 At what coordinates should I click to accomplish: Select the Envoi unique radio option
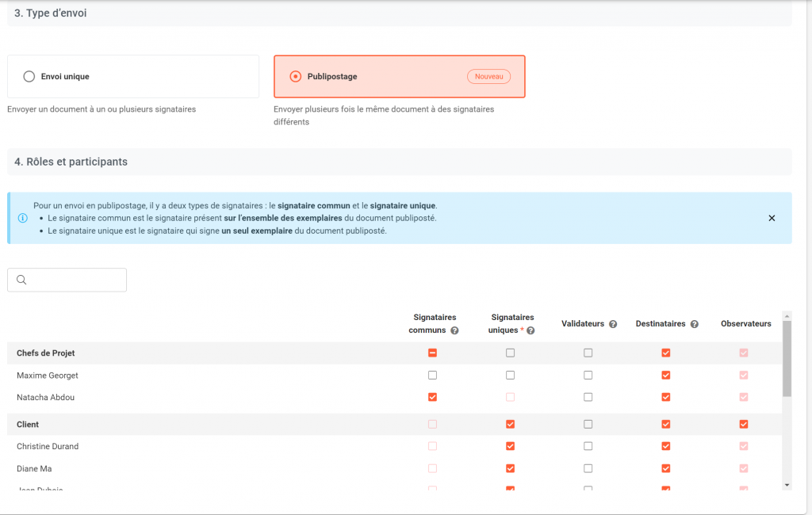29,77
